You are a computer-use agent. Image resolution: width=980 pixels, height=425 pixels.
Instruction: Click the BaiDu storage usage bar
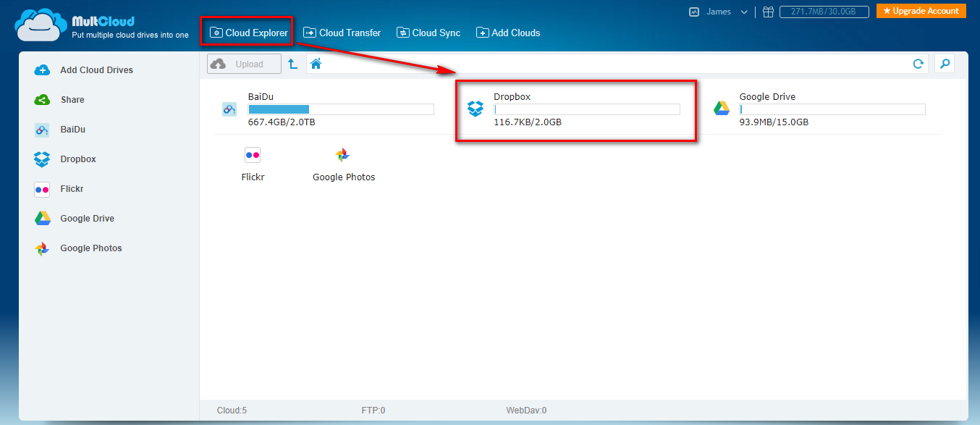(341, 109)
